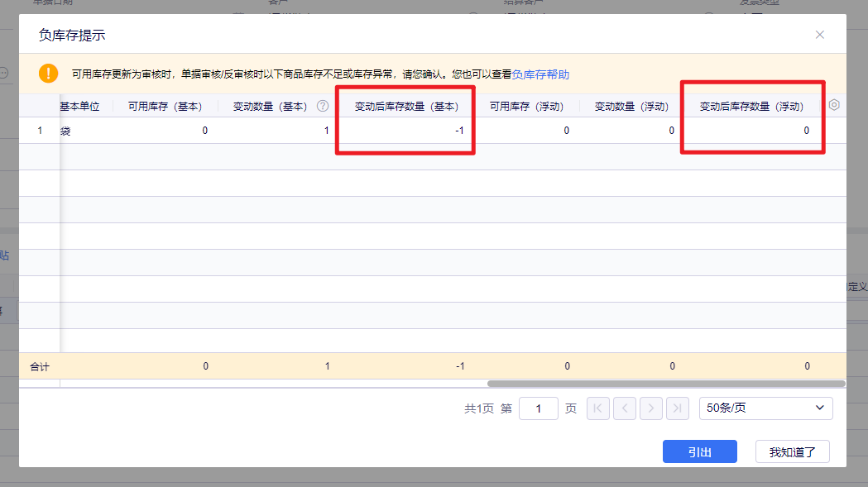The height and width of the screenshot is (487, 868).
Task: Click the help icon beside 变动数量（基本）
Action: (323, 106)
